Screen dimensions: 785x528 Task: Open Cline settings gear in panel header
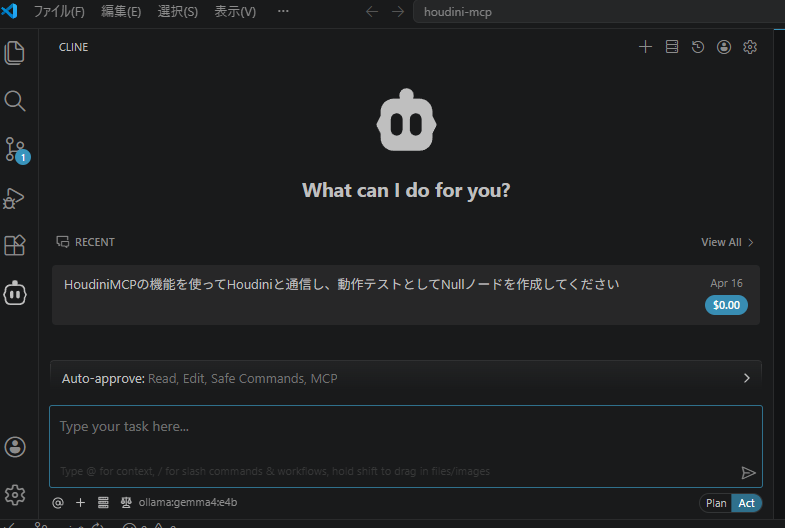pos(750,47)
